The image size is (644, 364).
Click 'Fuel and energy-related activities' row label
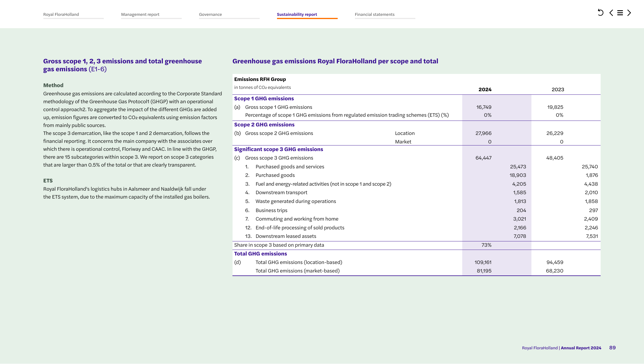[323, 184]
